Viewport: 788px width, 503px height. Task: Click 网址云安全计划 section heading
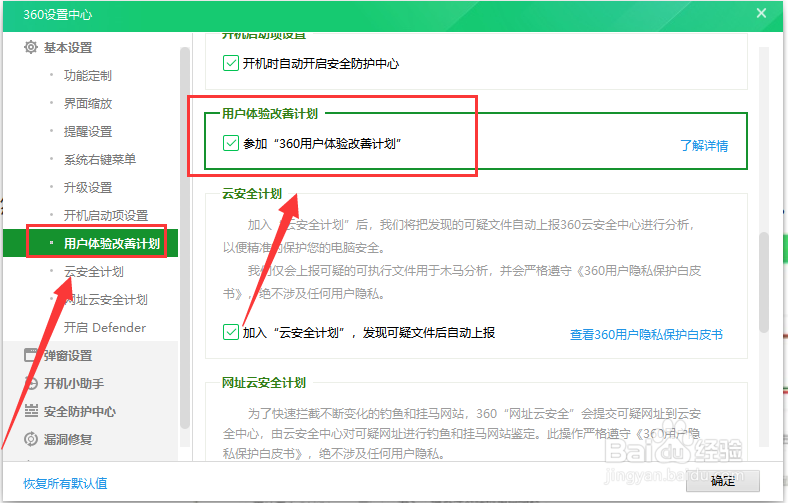pos(264,383)
